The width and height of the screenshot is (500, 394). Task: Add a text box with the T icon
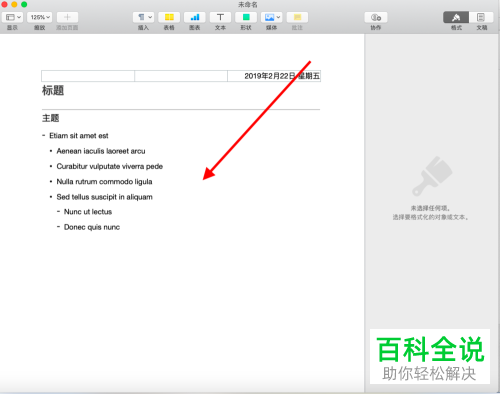click(x=220, y=17)
